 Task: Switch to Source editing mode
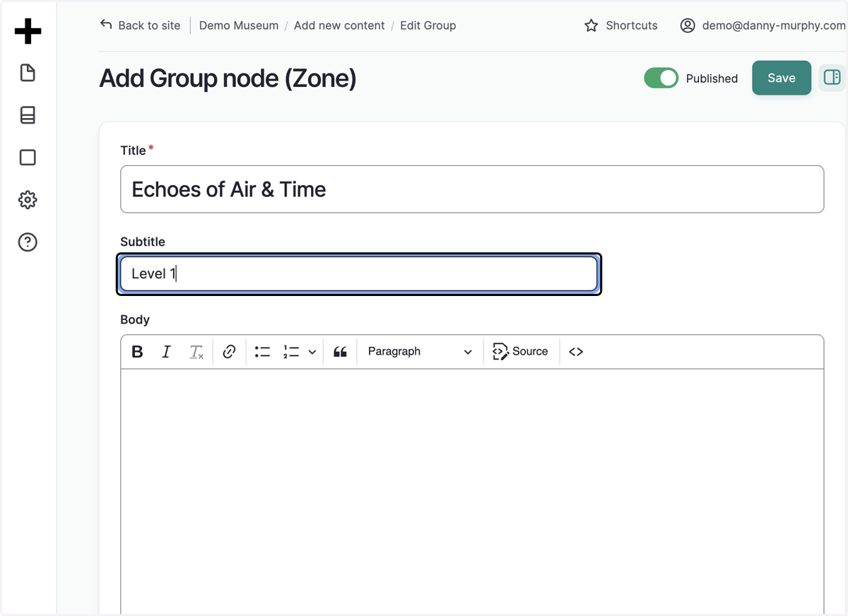tap(520, 352)
